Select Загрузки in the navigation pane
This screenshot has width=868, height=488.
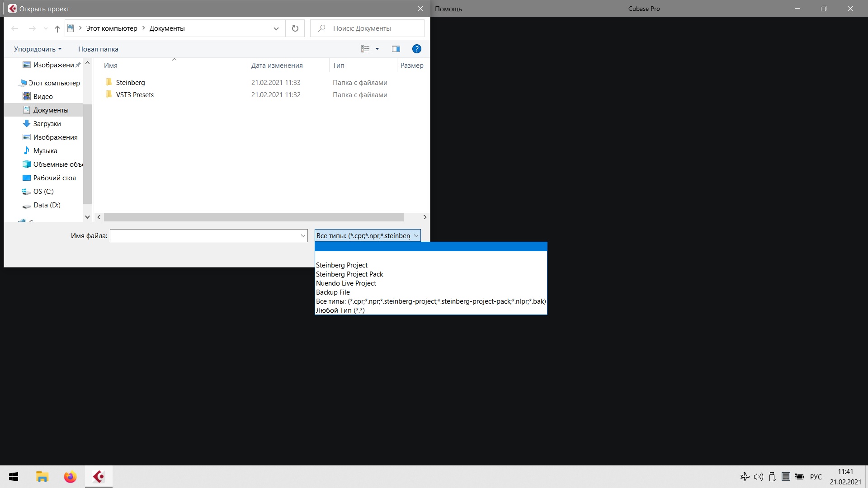(47, 124)
